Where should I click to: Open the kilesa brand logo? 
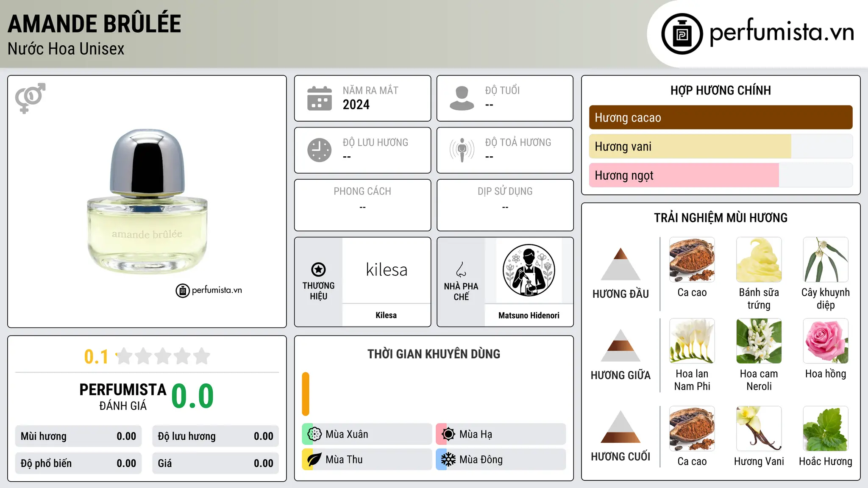point(387,270)
